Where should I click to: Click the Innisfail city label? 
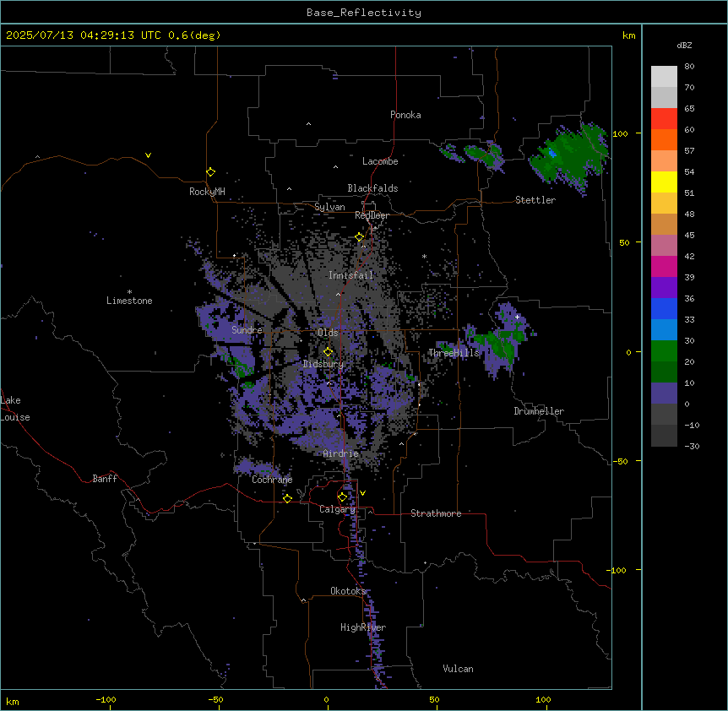point(350,275)
